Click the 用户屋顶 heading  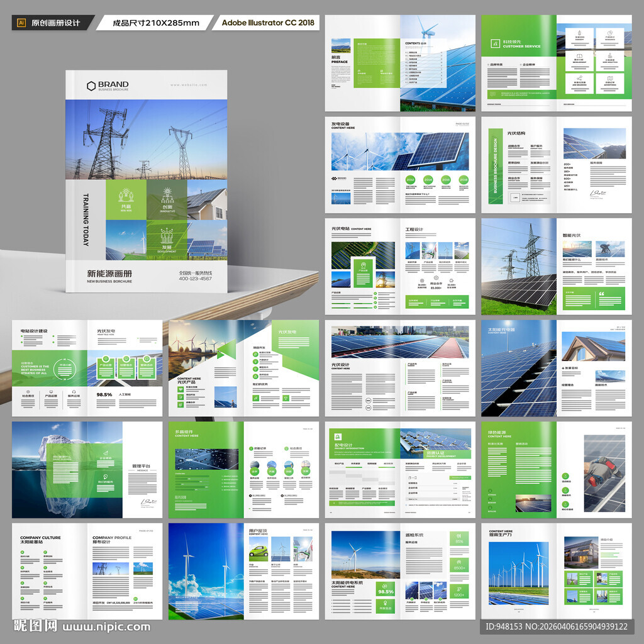tap(258, 532)
